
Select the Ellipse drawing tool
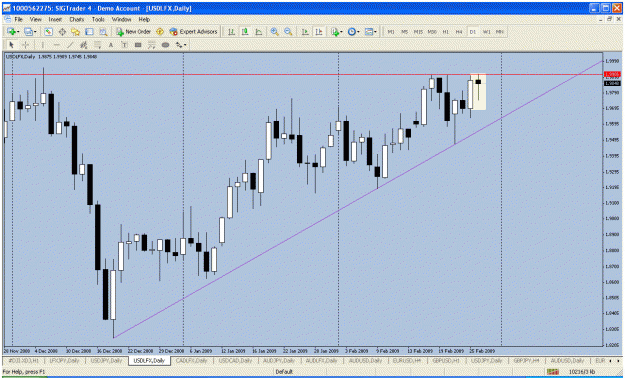click(165, 45)
